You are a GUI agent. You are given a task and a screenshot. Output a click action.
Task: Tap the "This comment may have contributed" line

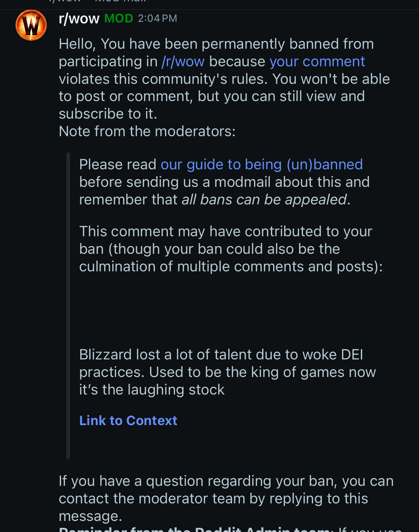click(225, 232)
